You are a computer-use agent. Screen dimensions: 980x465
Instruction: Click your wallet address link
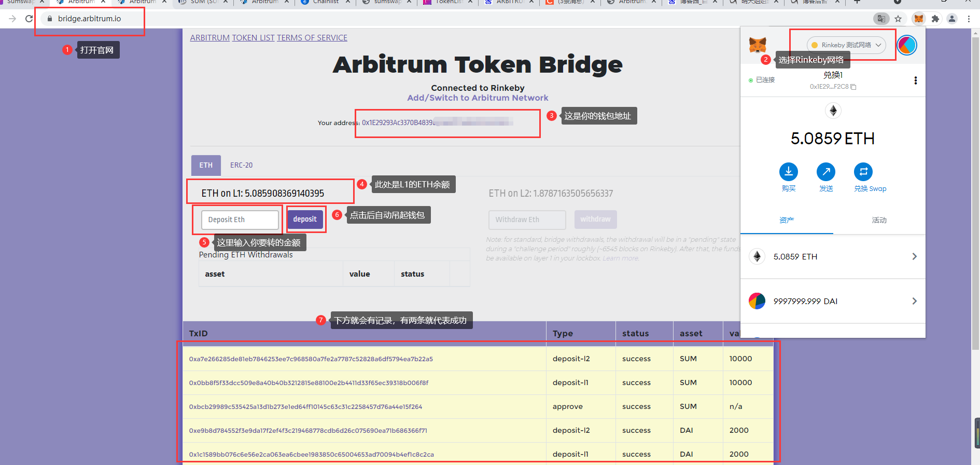point(438,122)
